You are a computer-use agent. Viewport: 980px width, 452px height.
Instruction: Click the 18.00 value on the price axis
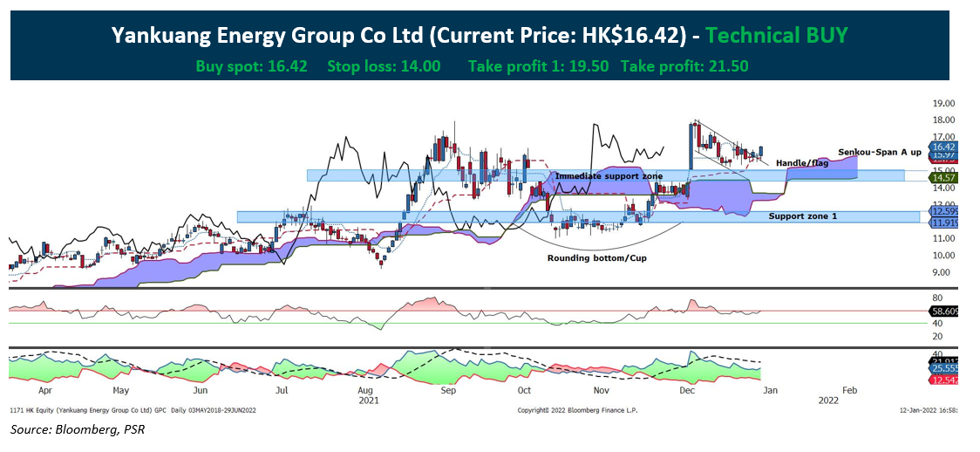943,120
